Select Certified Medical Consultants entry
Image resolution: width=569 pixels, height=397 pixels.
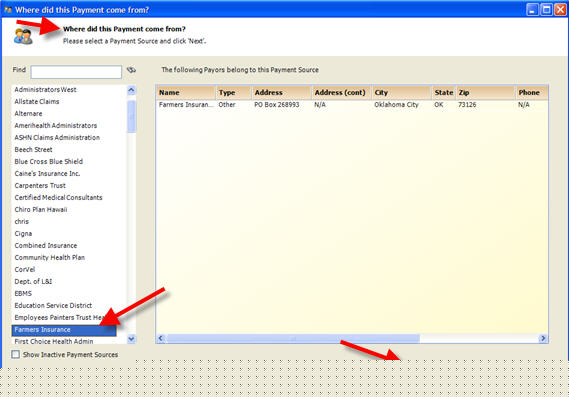pyautogui.click(x=58, y=197)
